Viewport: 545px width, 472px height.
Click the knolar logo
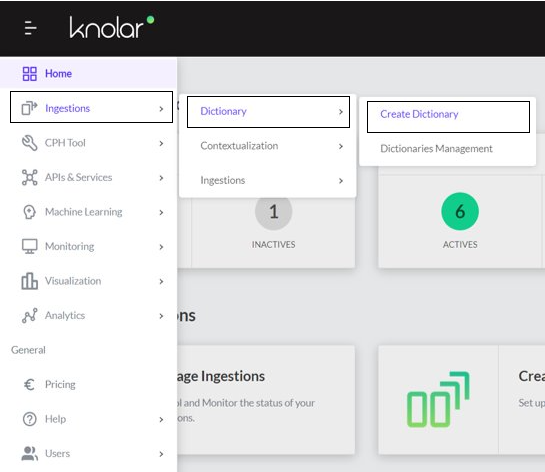[x=112, y=27]
